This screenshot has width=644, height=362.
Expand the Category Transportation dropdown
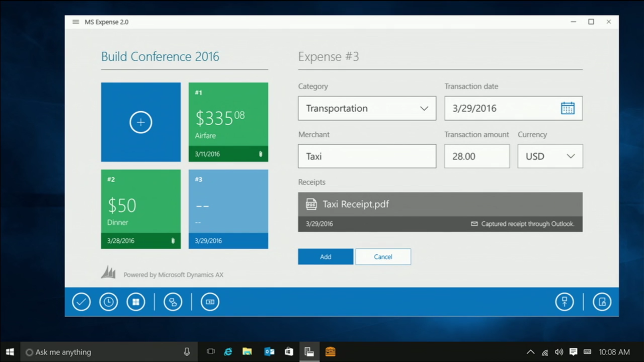coord(424,108)
